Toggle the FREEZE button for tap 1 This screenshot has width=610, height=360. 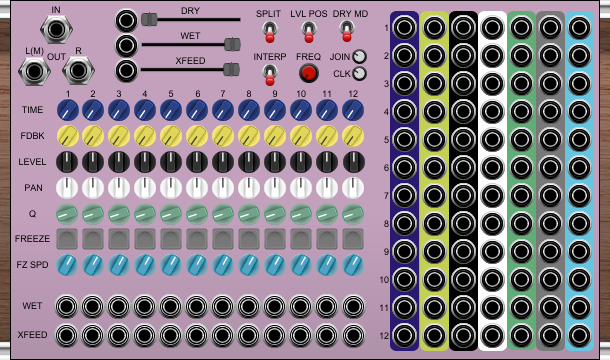pyautogui.click(x=67, y=239)
